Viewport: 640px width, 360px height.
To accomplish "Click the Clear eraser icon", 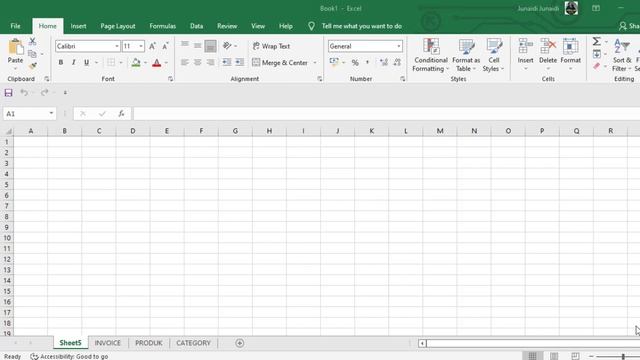I will (597, 66).
